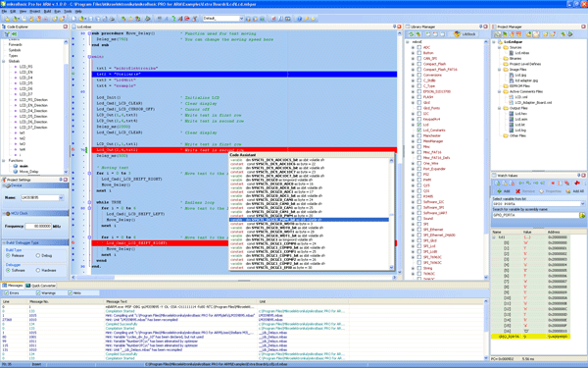
Task: Click the Properties button in Watch Values
Action: [x=551, y=191]
